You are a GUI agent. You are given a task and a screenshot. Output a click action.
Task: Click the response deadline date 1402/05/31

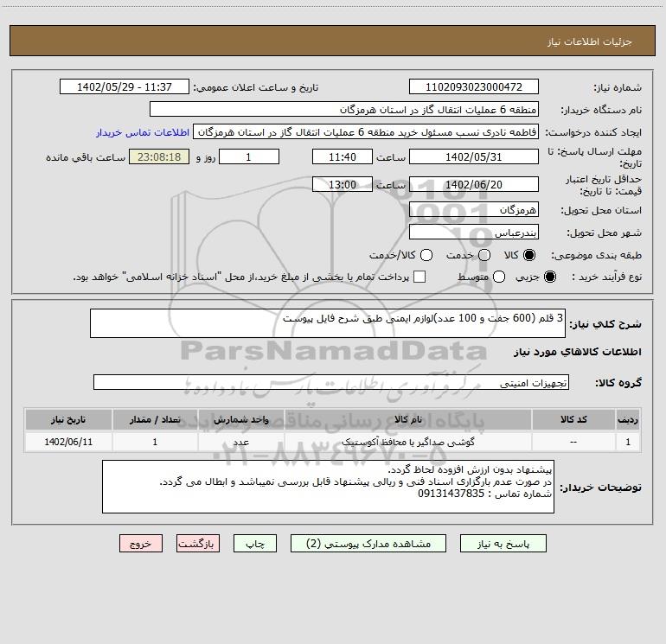tap(474, 156)
